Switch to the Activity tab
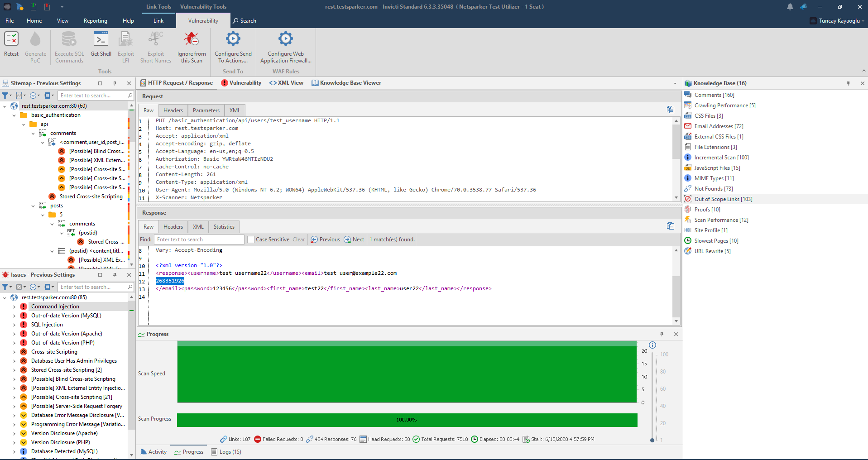This screenshot has width=868, height=460. [153, 452]
